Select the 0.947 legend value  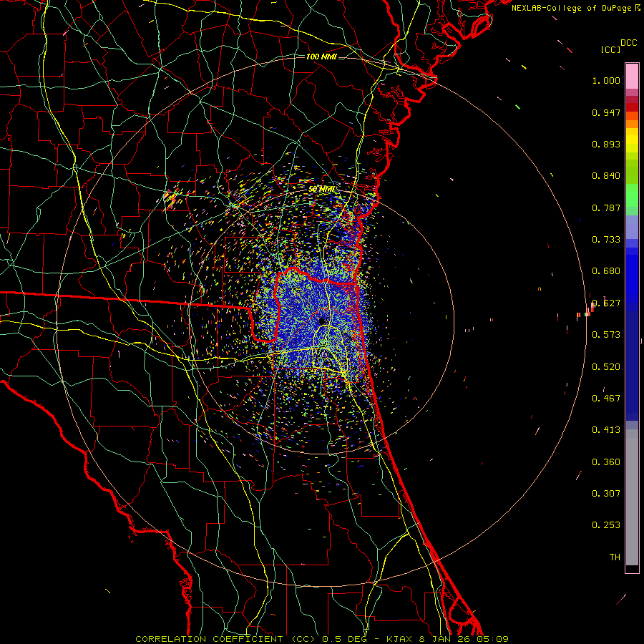[606, 112]
